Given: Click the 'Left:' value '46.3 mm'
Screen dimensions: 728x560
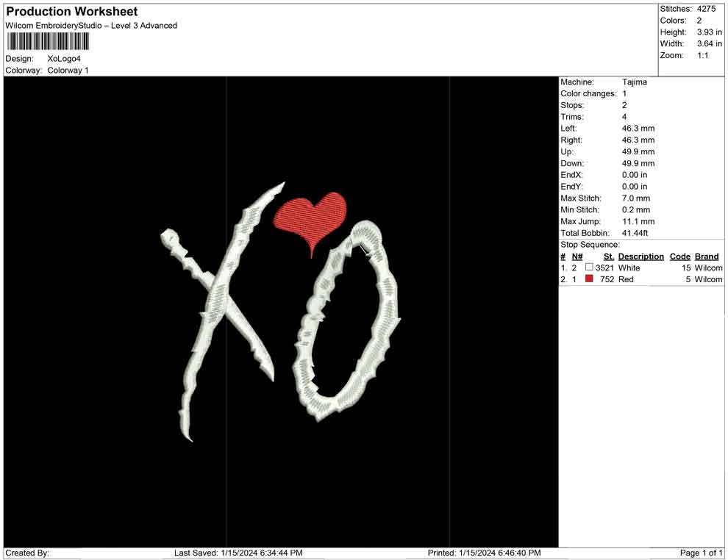Looking at the screenshot, I should [x=638, y=128].
